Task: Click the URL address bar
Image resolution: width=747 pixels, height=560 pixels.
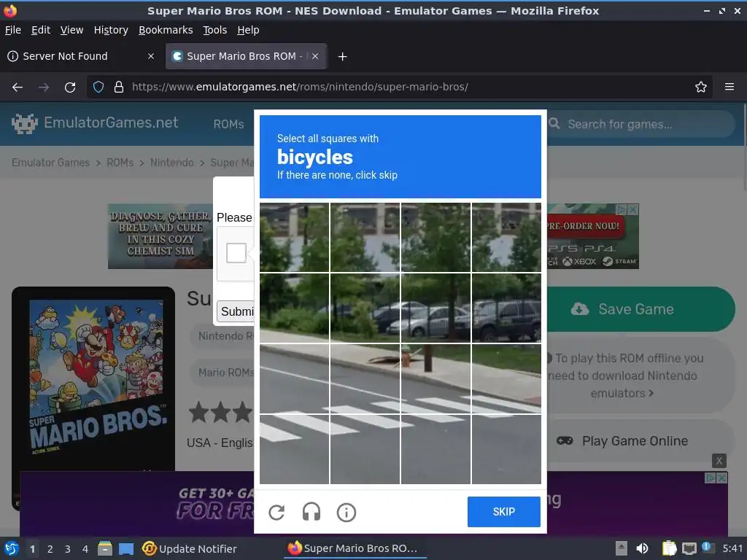Action: tap(400, 87)
